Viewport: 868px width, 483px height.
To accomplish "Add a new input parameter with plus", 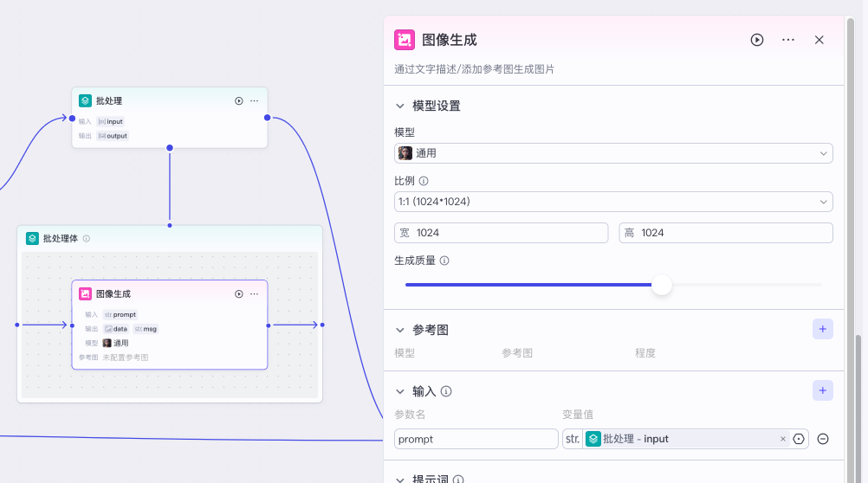I will pos(822,390).
